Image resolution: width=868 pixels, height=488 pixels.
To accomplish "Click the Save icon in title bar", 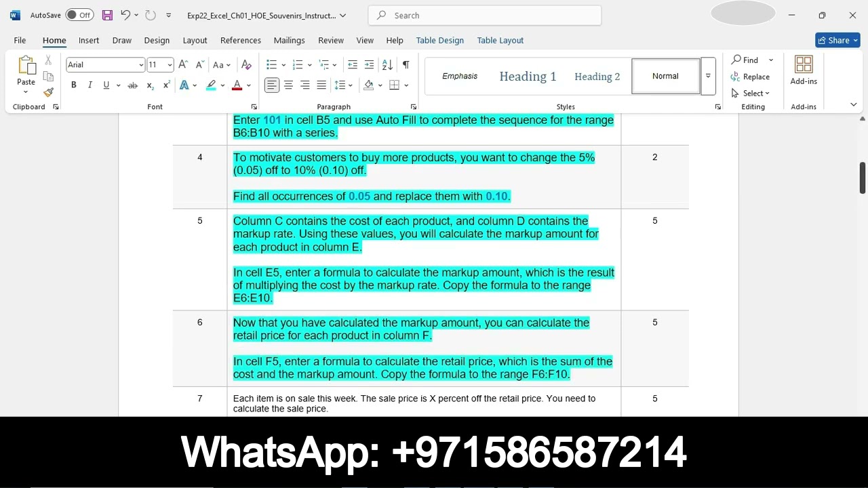I will [106, 15].
